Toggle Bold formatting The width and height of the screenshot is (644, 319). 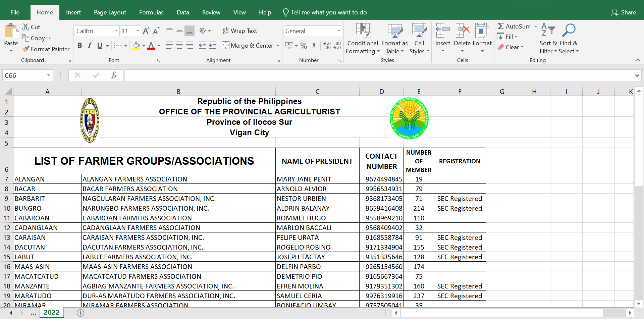tap(80, 45)
